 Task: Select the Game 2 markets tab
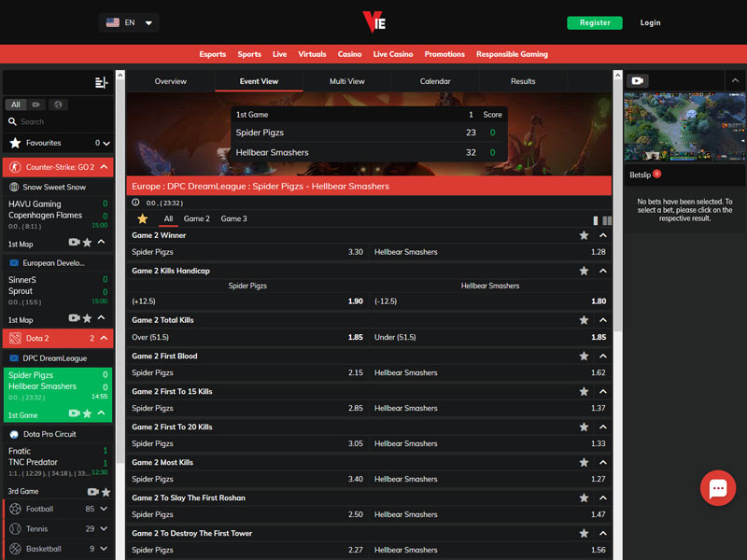pos(197,218)
